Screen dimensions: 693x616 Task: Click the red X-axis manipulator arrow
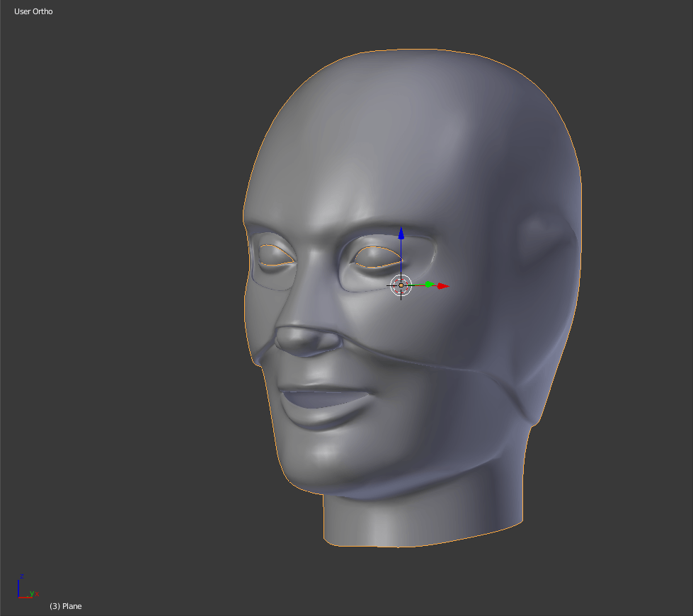[443, 286]
